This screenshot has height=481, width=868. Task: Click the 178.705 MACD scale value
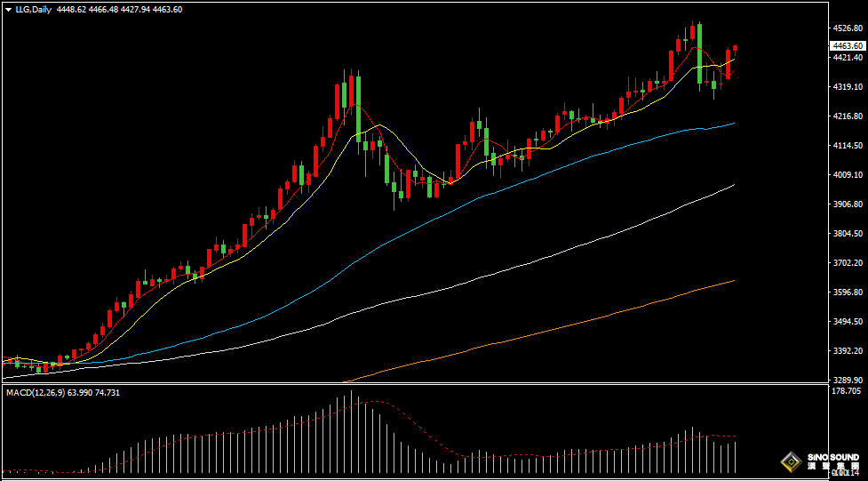(846, 391)
